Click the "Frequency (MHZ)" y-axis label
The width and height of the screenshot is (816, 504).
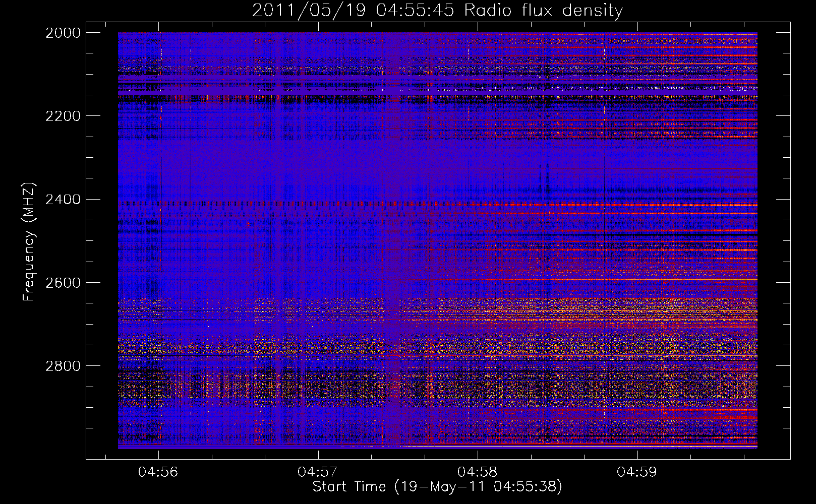coord(29,242)
